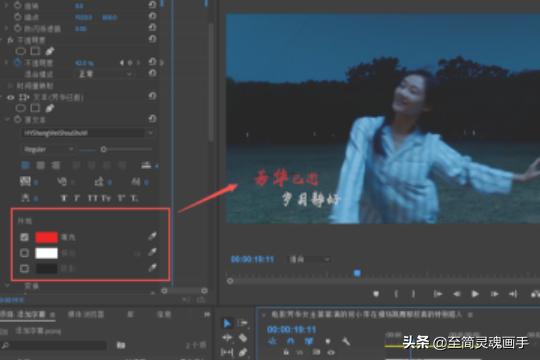This screenshot has width=540, height=360.
Task: Switch to the Media Browser tab
Action: tap(86, 314)
